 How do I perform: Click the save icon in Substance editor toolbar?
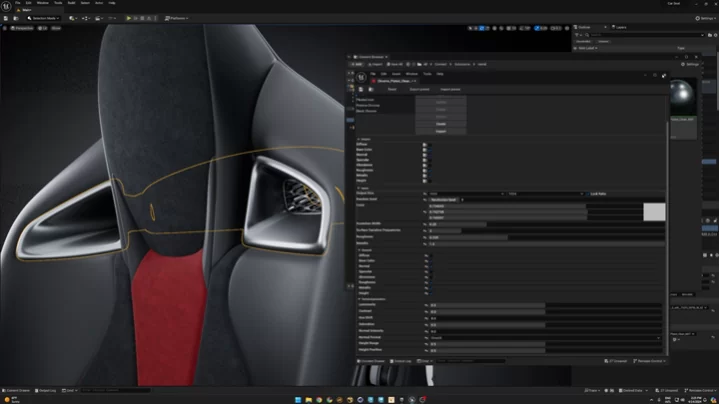(x=361, y=89)
